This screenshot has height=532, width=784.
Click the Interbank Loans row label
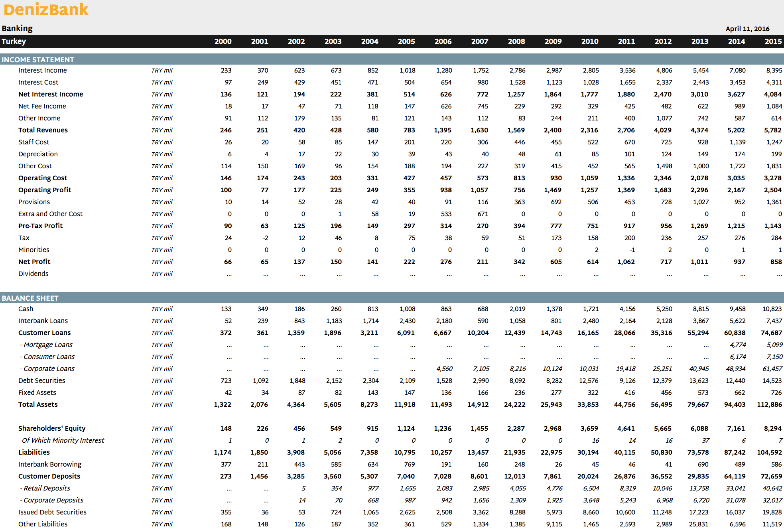[x=43, y=321]
